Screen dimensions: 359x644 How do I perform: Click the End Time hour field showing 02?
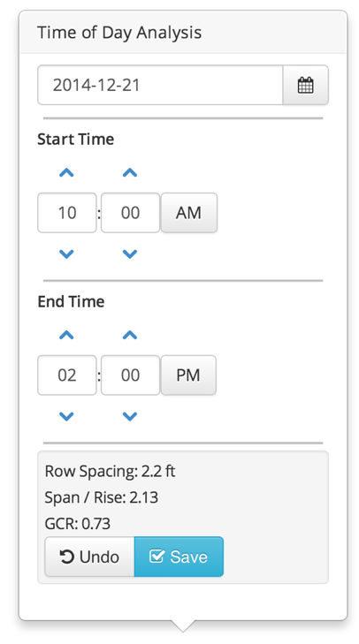pyautogui.click(x=67, y=375)
